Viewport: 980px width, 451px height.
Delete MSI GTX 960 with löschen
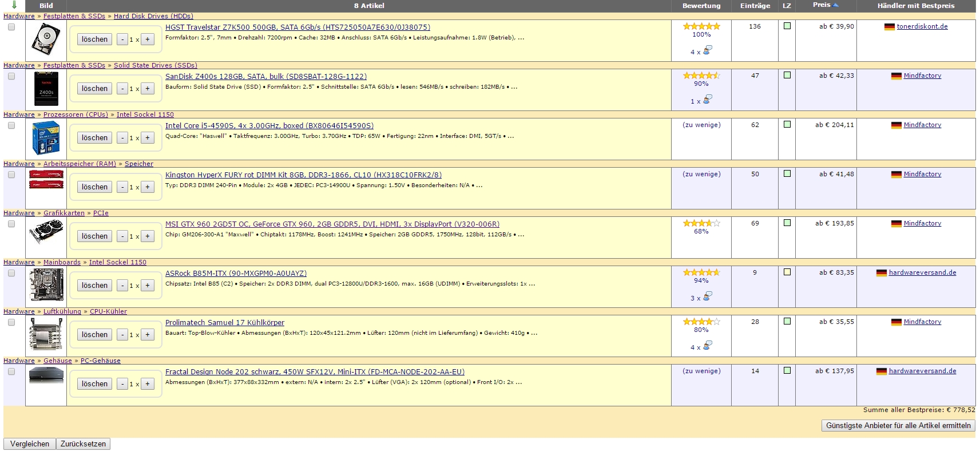tap(94, 236)
